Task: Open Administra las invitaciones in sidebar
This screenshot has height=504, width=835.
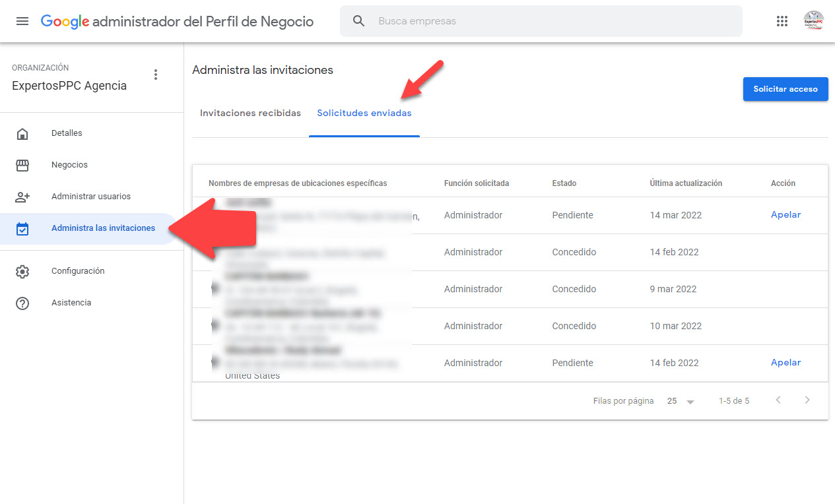Action: click(103, 228)
